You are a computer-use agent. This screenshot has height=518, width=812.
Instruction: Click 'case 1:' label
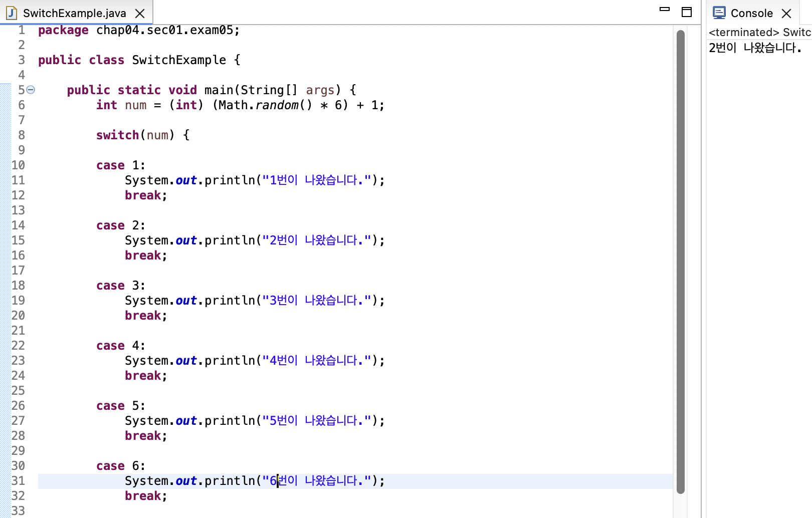(x=121, y=165)
